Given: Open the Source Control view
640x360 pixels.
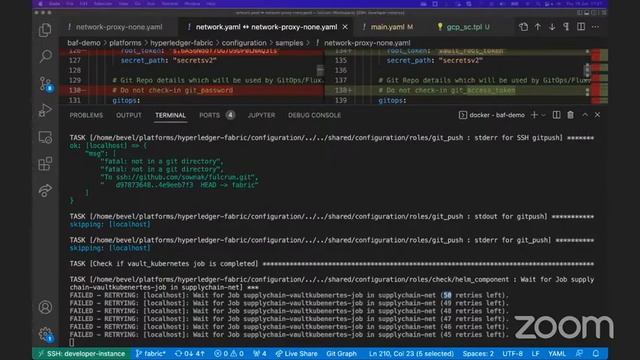Looking at the screenshot, I should (x=45, y=84).
